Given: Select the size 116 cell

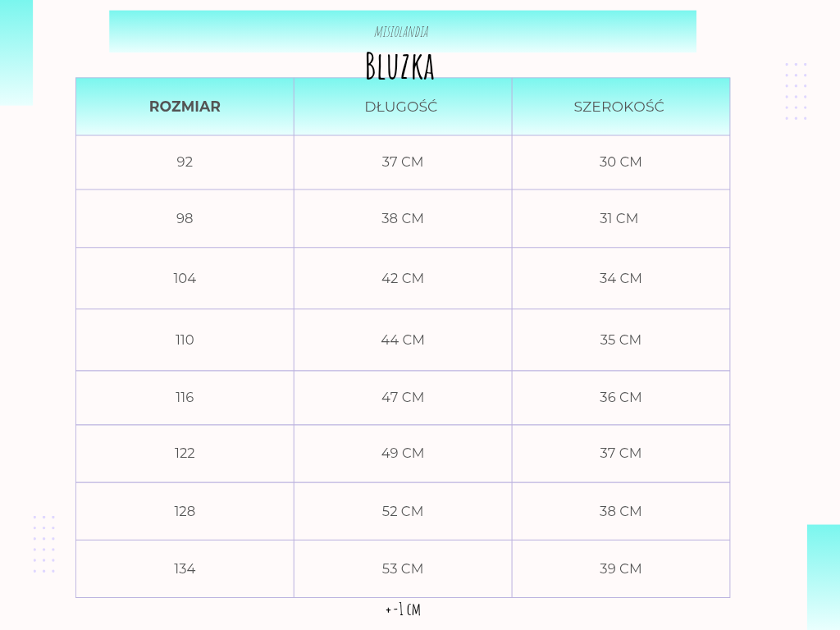Looking at the screenshot, I should [x=185, y=397].
